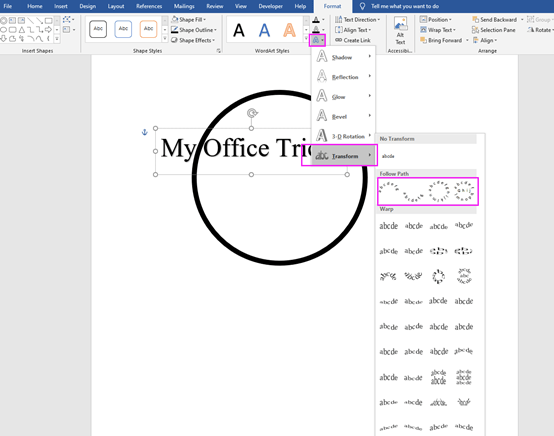Click the Group button in Arrange
Viewport: 554px width, 436px height.
coord(540,19)
